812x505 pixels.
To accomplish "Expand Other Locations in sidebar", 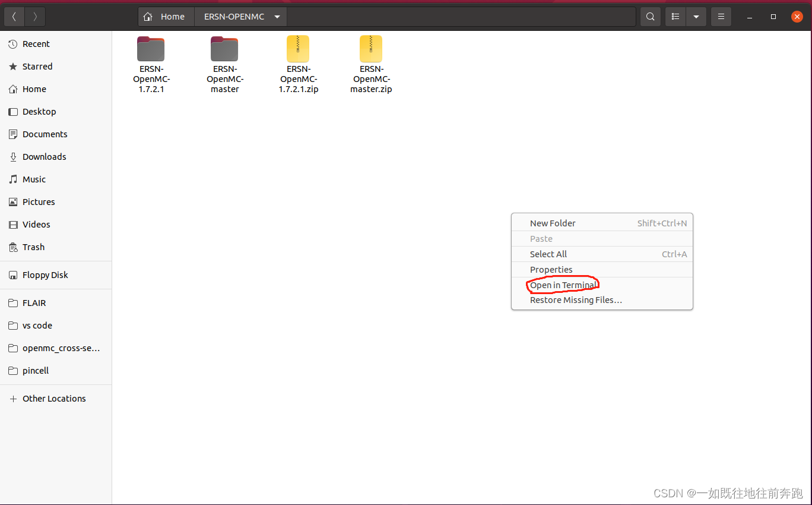I will coord(53,398).
